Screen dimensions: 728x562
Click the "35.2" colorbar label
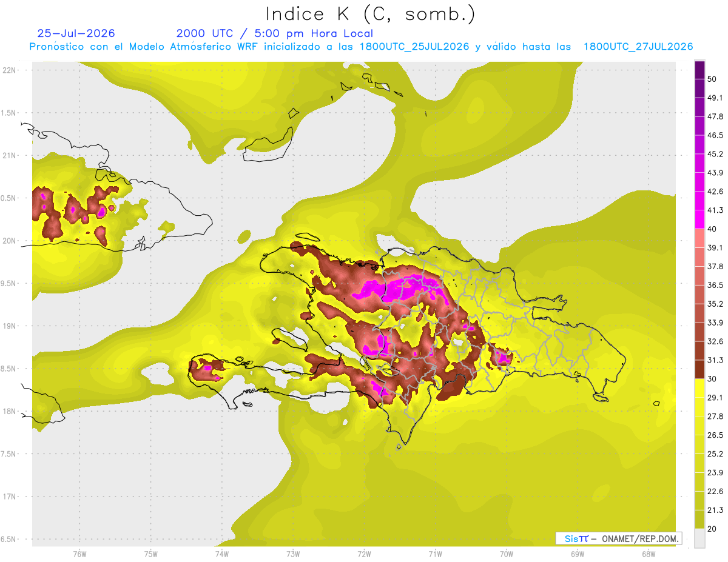715,304
